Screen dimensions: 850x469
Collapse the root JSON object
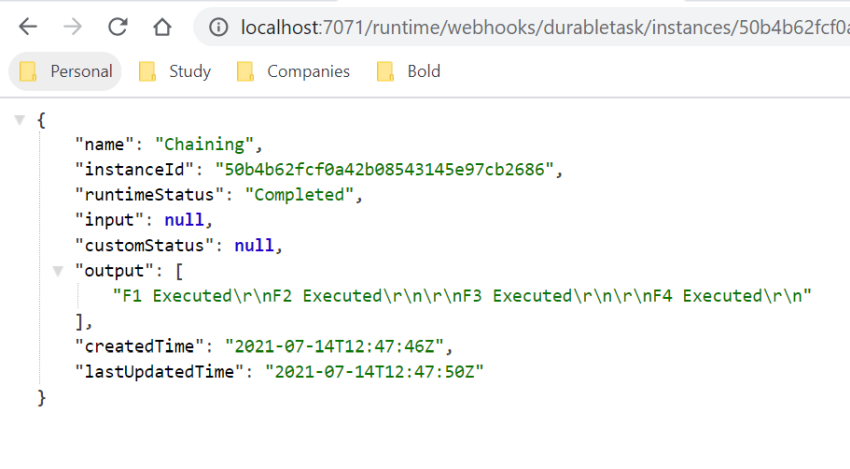pyautogui.click(x=20, y=119)
